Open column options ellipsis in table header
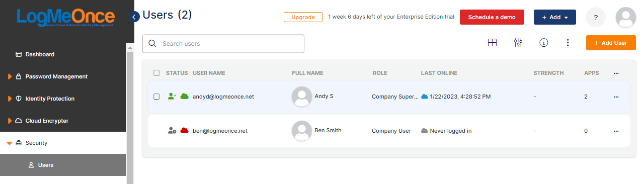The height and width of the screenshot is (184, 644). pyautogui.click(x=616, y=73)
